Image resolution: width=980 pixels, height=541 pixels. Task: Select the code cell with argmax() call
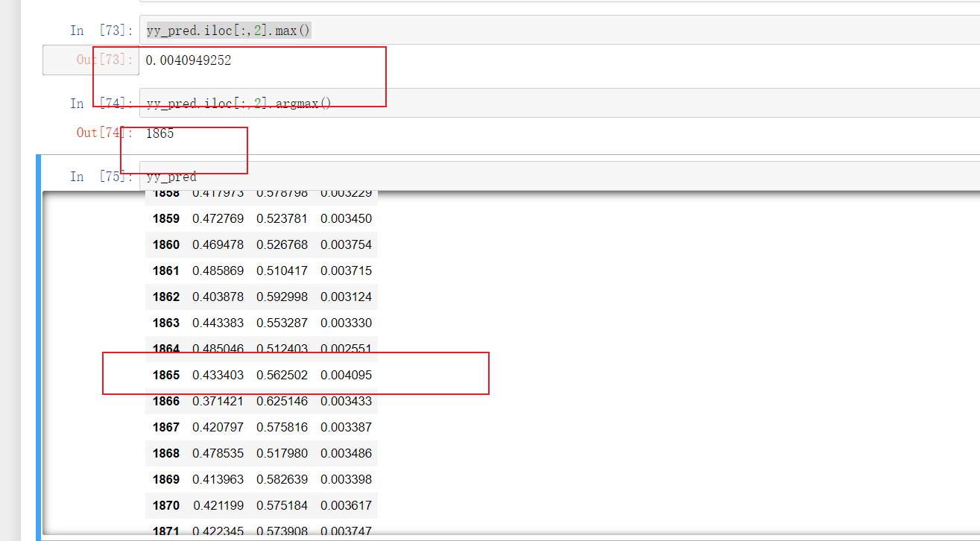(x=238, y=104)
